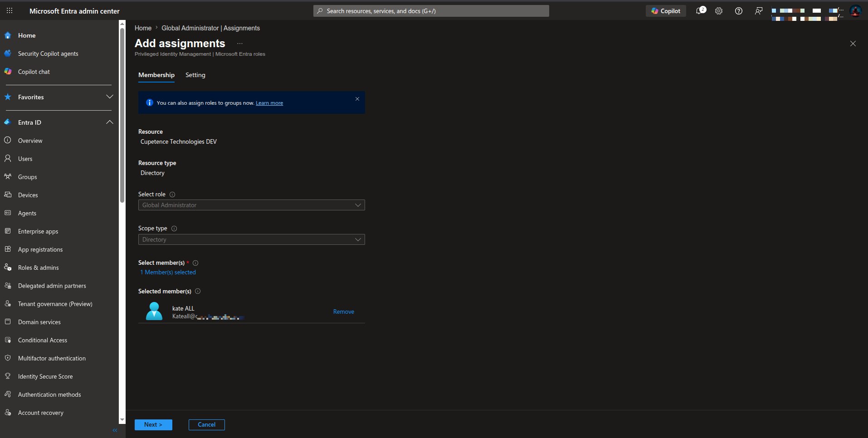Click the Account recovery icon
This screenshot has height=438, width=868.
(x=8, y=413)
